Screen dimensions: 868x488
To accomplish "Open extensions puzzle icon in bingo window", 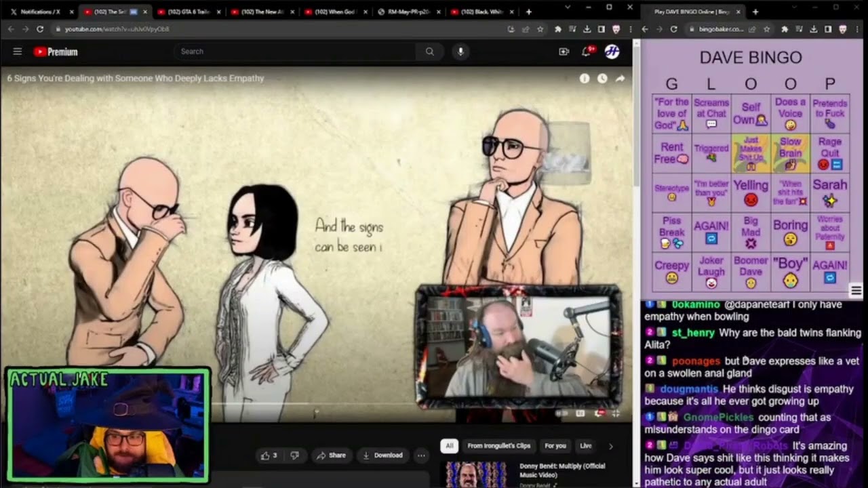I will click(785, 29).
